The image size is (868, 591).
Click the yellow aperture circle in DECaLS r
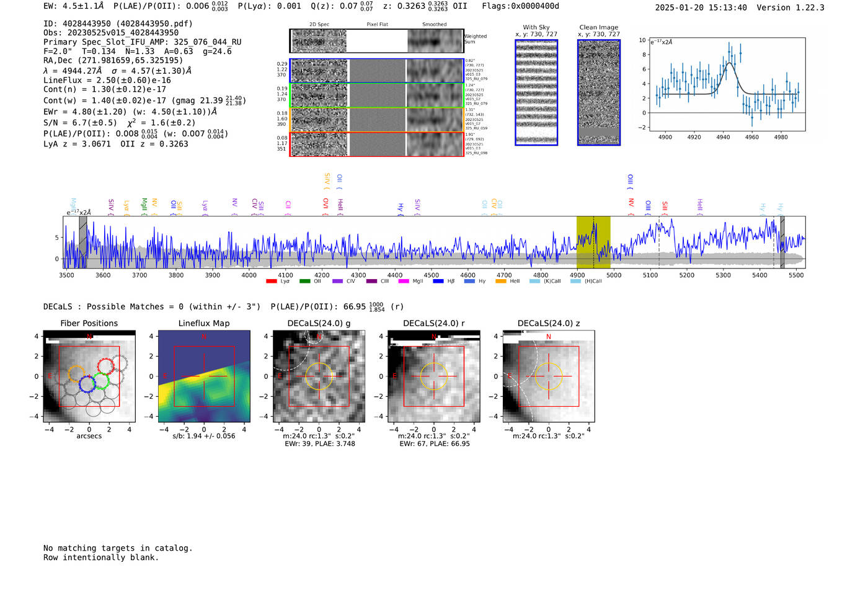pos(434,376)
